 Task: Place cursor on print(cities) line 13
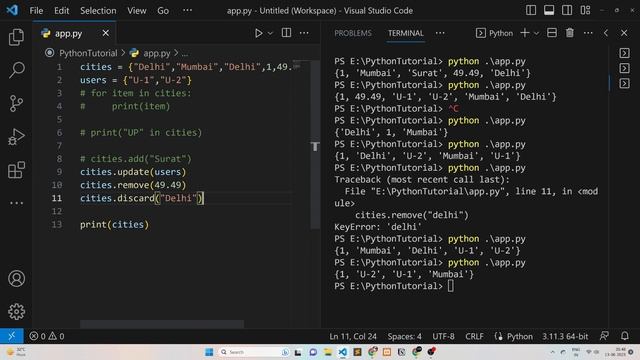click(x=114, y=224)
